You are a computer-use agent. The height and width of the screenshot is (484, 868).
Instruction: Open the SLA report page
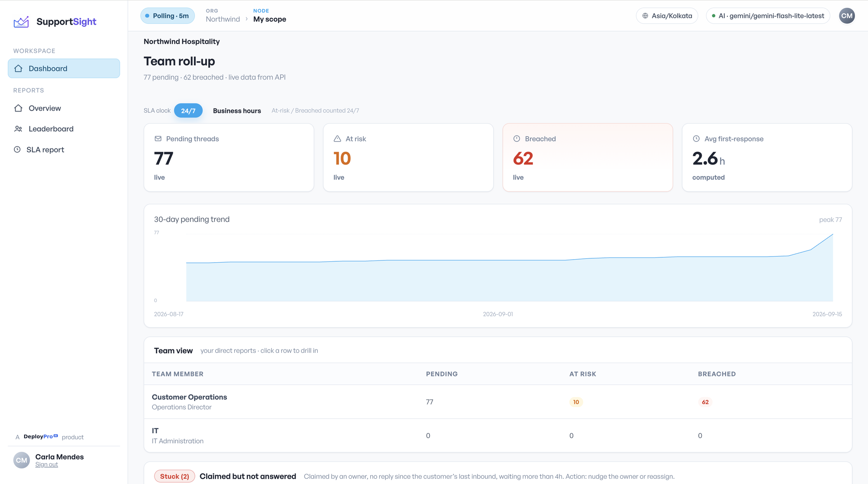tap(64, 149)
